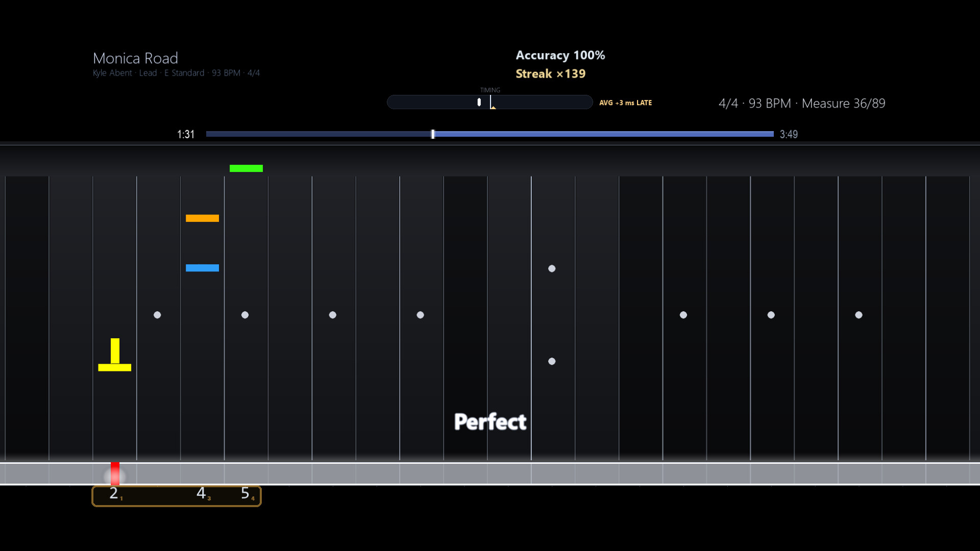Image resolution: width=980 pixels, height=551 pixels.
Task: Click the upper double-dot fret marker
Action: click(x=552, y=268)
